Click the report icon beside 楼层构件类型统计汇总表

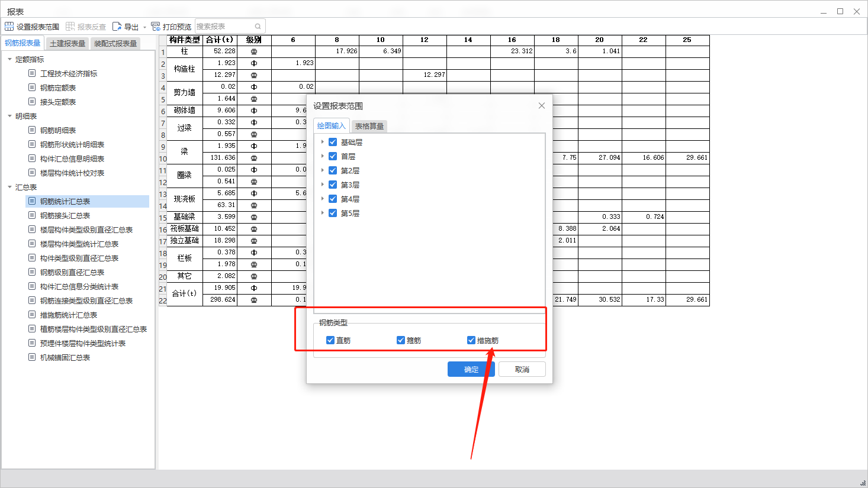32,244
